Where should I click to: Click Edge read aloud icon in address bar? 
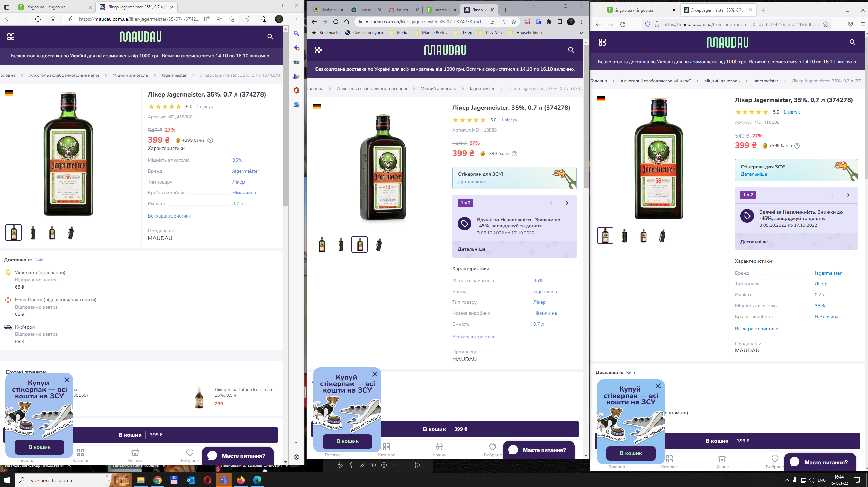[219, 19]
